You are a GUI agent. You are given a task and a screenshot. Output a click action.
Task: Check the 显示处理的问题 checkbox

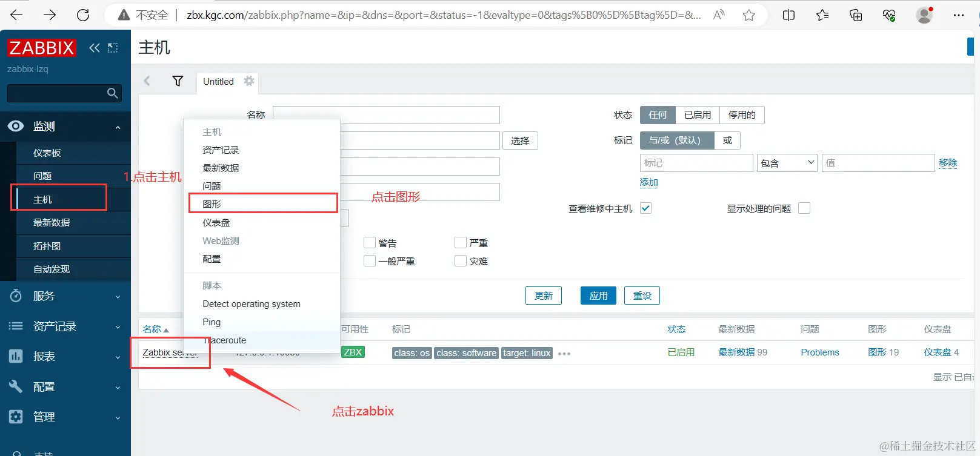(x=804, y=208)
